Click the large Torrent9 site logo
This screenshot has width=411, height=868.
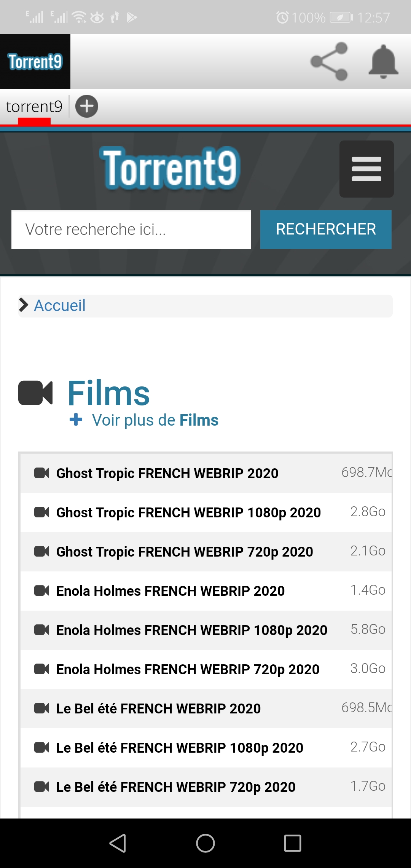click(x=170, y=168)
